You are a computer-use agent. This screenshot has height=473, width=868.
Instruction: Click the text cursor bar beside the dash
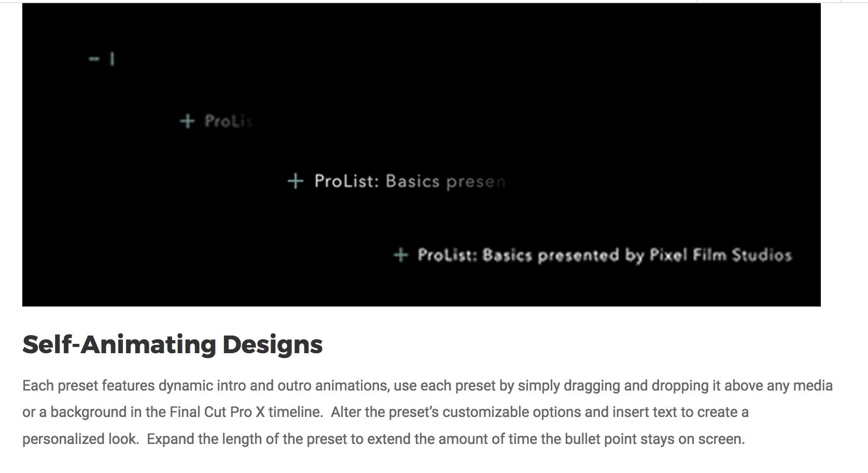tap(112, 59)
